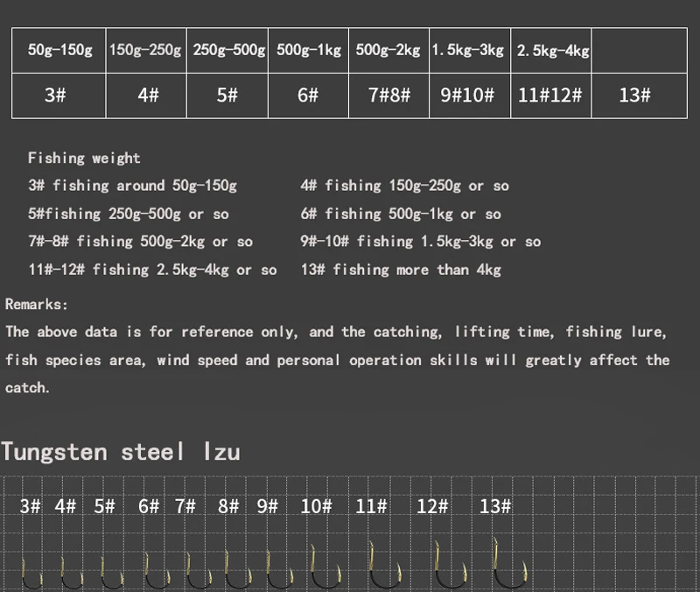The height and width of the screenshot is (592, 700).
Task: Click the "7#" hook size label
Action: pyautogui.click(x=185, y=507)
